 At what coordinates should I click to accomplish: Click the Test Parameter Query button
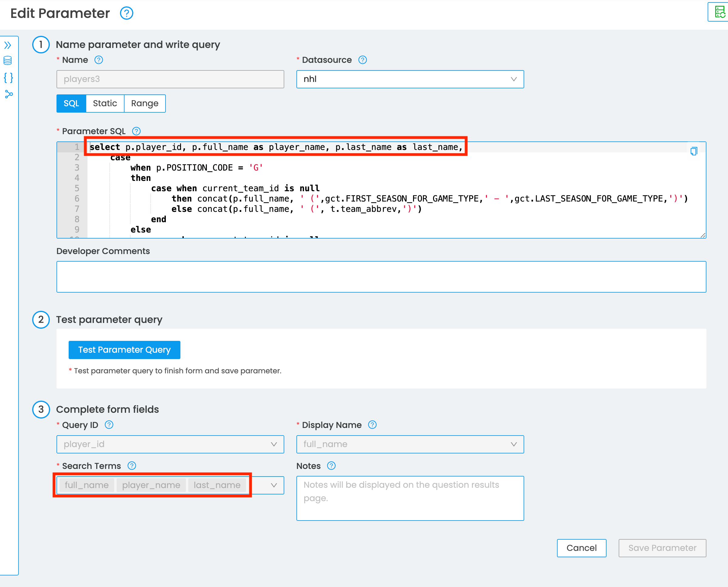click(x=124, y=350)
